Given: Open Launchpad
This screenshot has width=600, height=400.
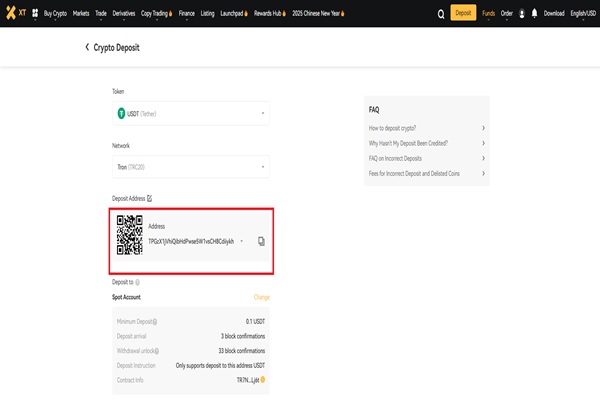Looking at the screenshot, I should (234, 13).
